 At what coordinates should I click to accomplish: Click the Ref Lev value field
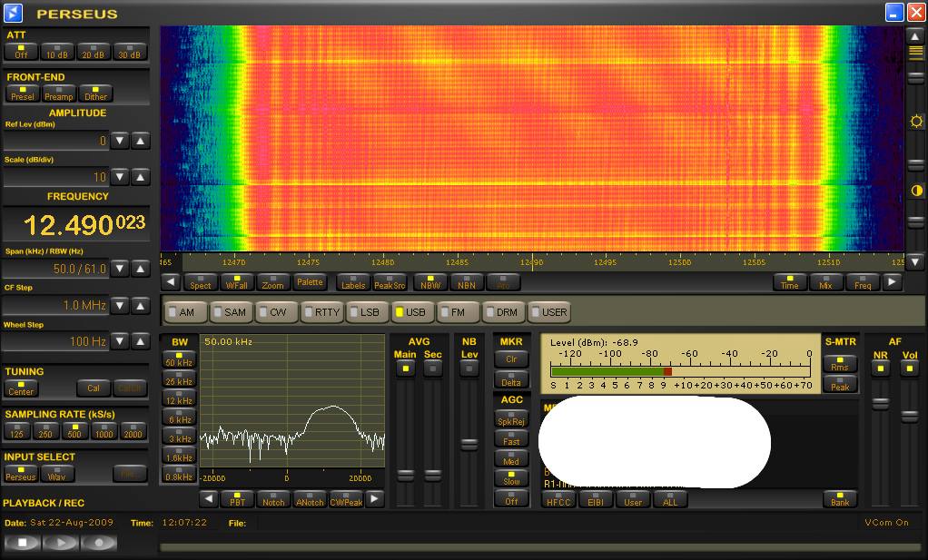point(56,141)
